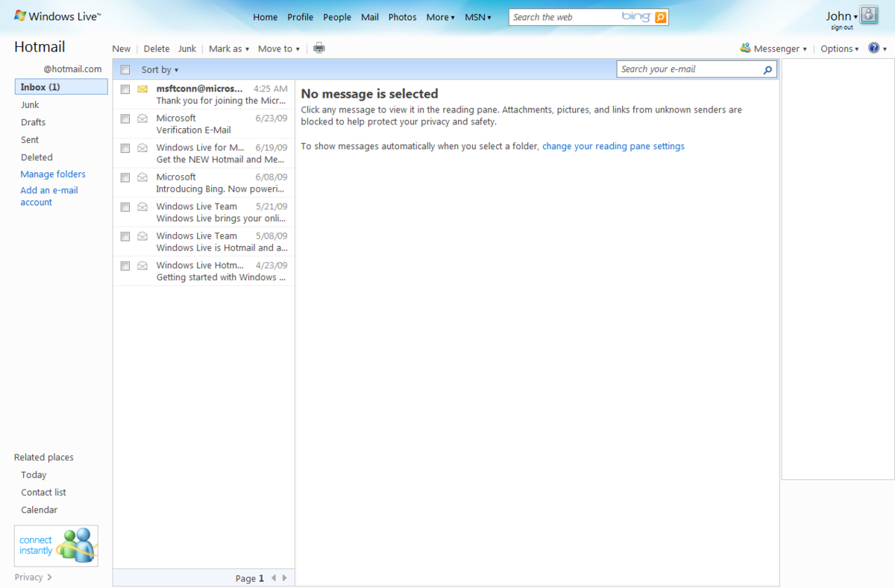This screenshot has height=588, width=895.
Task: Select the Introducing Bing message checkbox
Action: click(x=125, y=177)
